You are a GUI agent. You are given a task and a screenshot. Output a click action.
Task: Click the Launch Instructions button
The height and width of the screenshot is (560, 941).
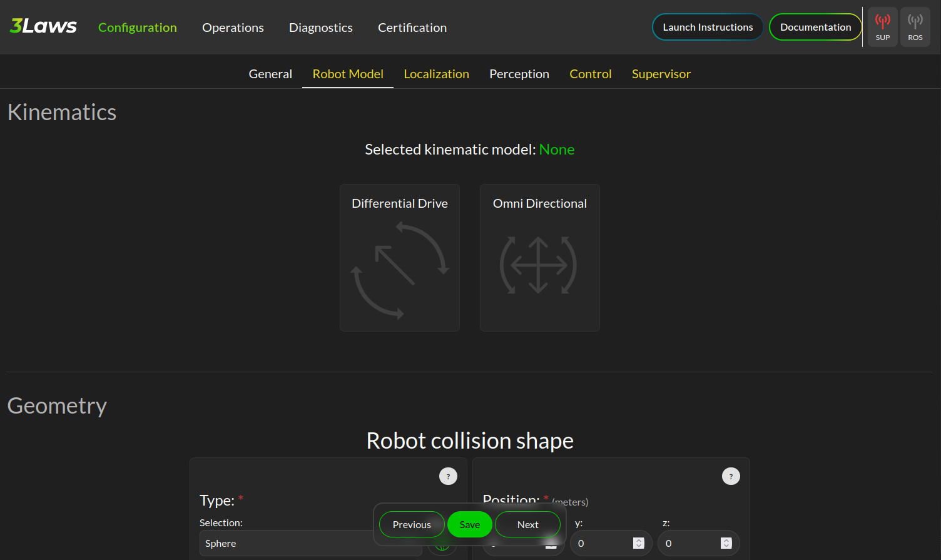pyautogui.click(x=708, y=27)
